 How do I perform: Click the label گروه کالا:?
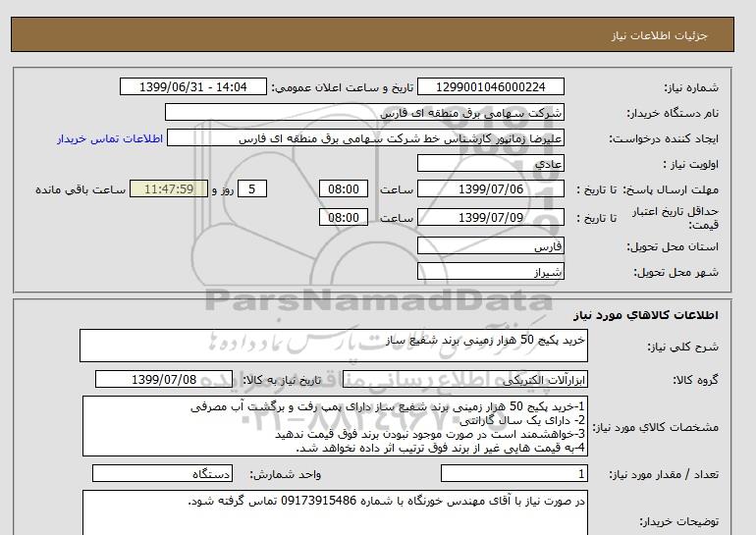(x=696, y=380)
